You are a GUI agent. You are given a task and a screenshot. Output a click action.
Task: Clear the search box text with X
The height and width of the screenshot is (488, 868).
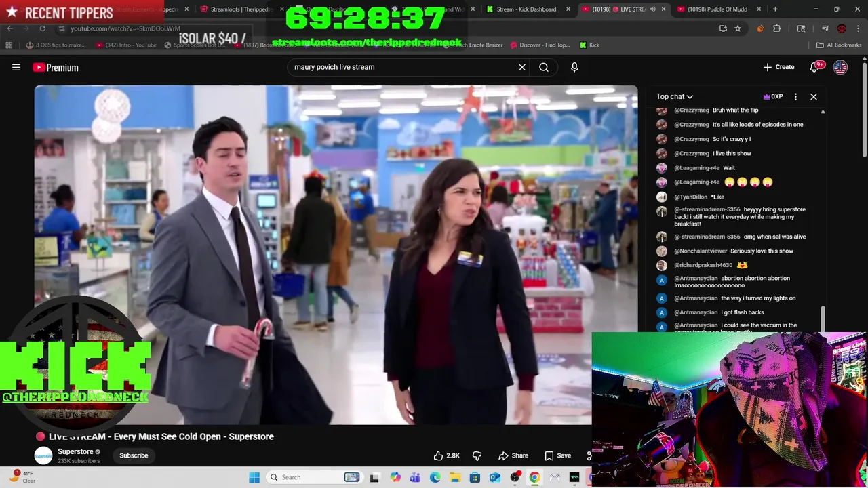522,67
